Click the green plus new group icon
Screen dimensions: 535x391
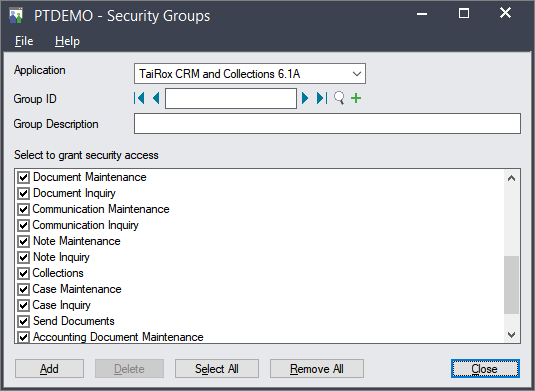pos(356,98)
